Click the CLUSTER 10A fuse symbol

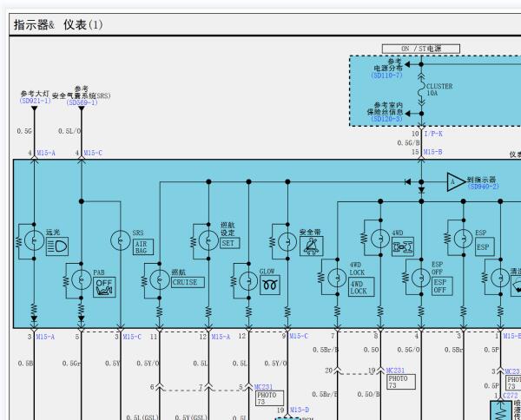(421, 89)
